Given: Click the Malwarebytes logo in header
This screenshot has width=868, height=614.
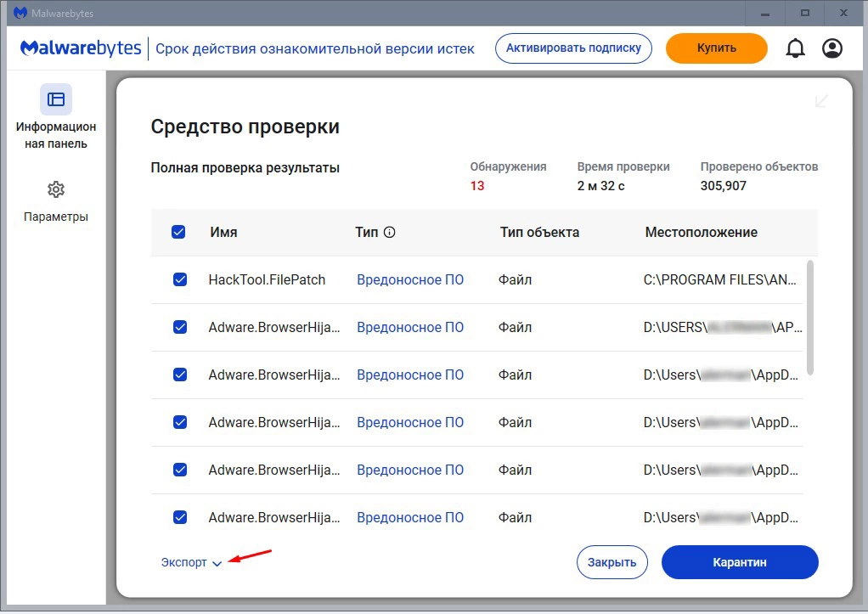Looking at the screenshot, I should [81, 48].
